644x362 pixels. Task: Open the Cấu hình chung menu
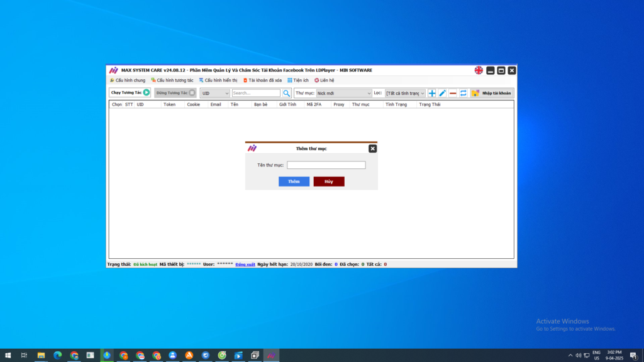click(128, 80)
